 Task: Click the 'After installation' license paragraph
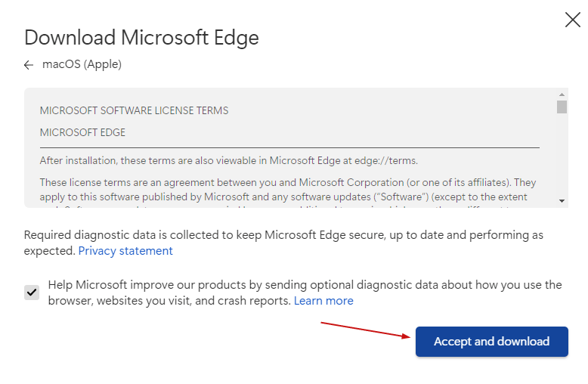coord(228,160)
